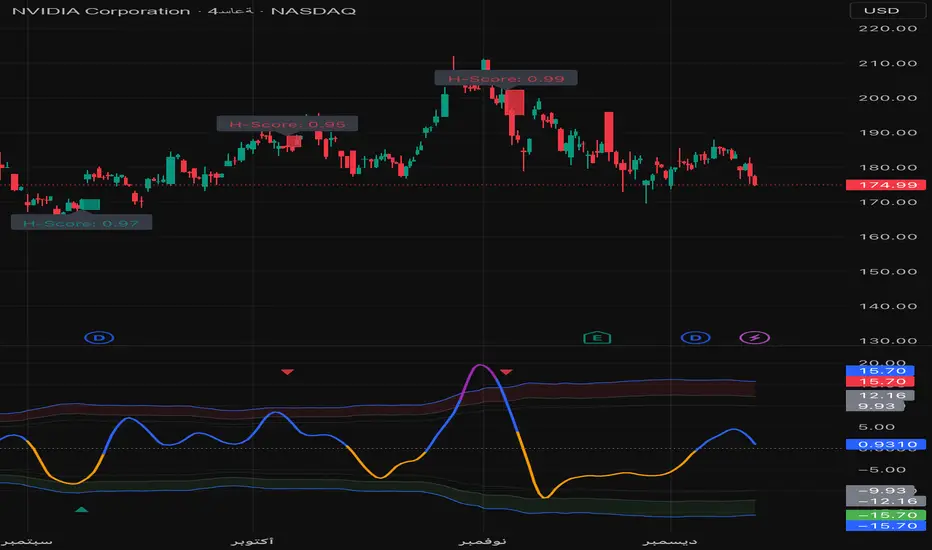Click the أكتوبر month label on time axis
The height and width of the screenshot is (550, 932).
point(253,541)
